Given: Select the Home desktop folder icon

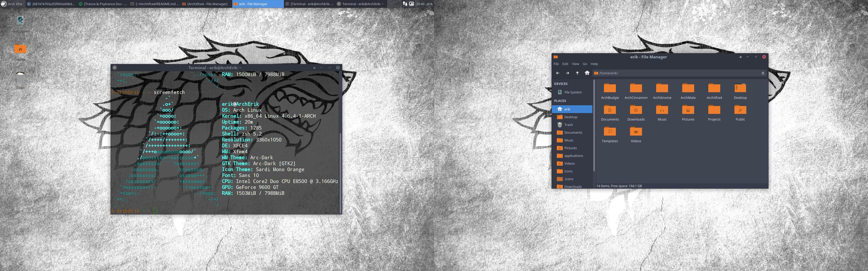Looking at the screenshot, I should [x=20, y=52].
